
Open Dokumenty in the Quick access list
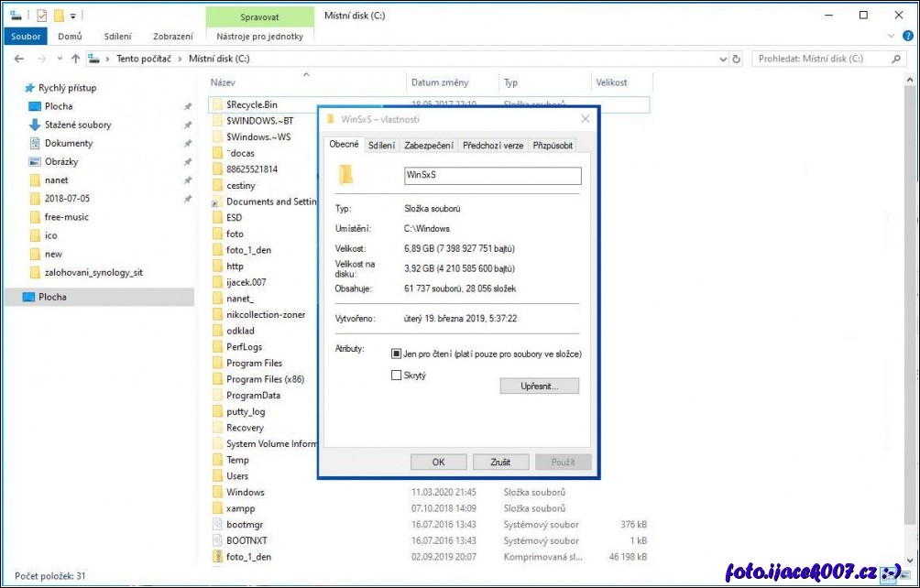point(68,143)
